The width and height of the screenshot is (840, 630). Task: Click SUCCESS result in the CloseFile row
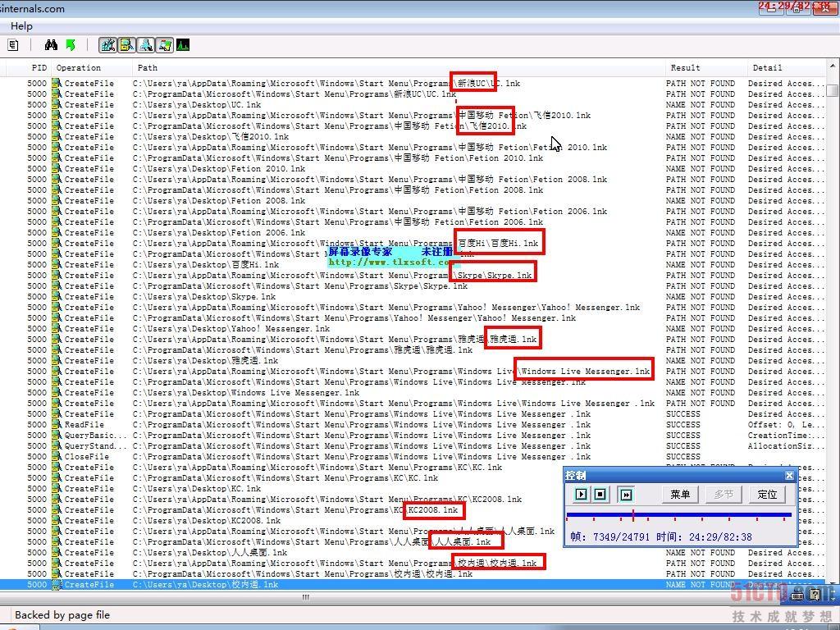point(683,457)
